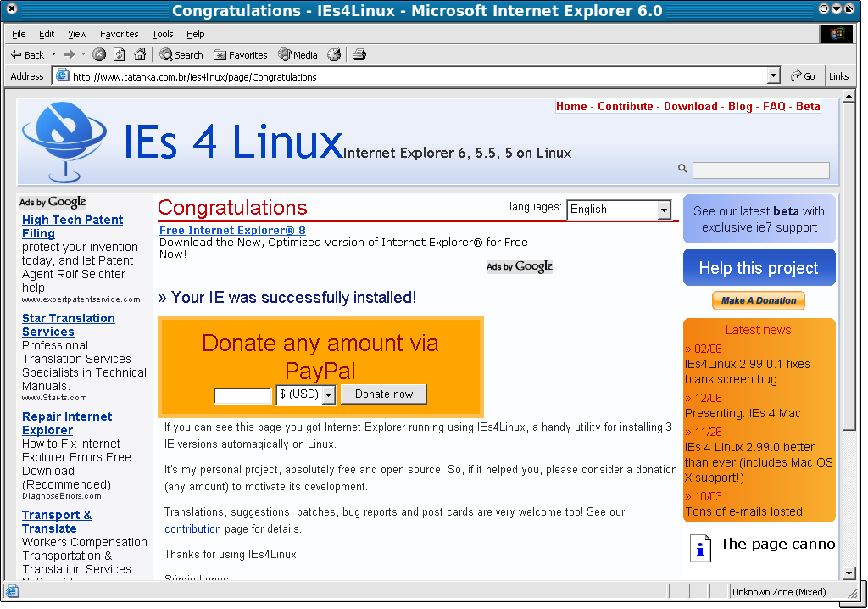Click the Links toolbar expander
Screen dimensions: 868x609
[838, 76]
